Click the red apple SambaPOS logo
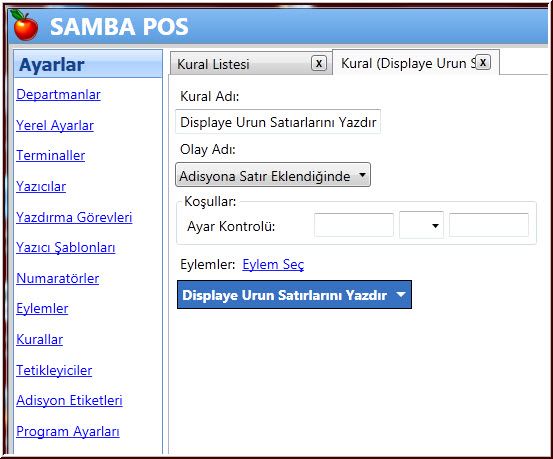553x459 pixels. tap(24, 25)
